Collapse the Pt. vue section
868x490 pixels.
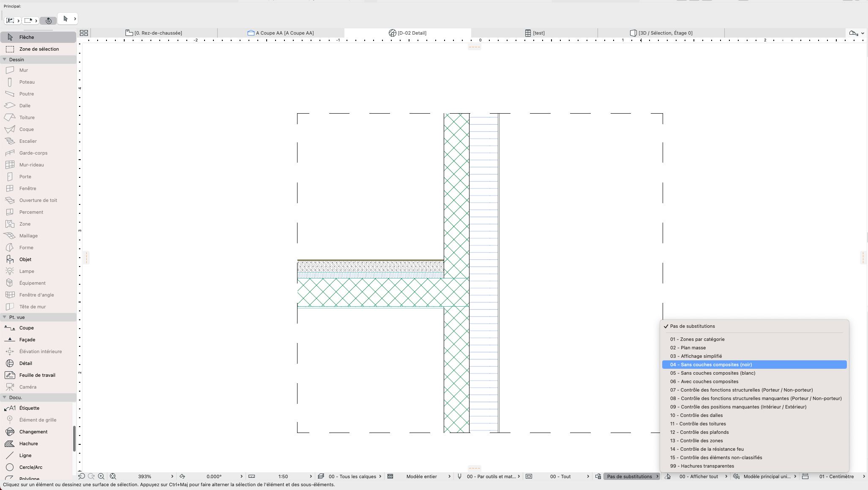coord(5,317)
